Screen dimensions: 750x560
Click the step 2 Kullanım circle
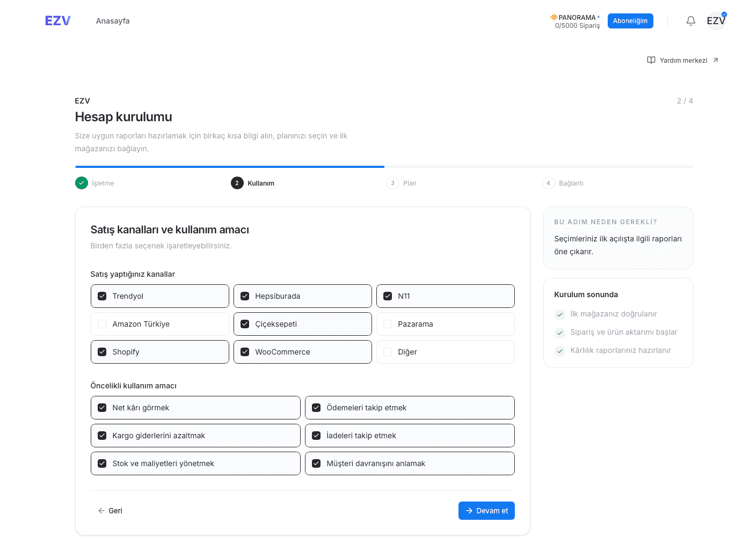click(237, 183)
